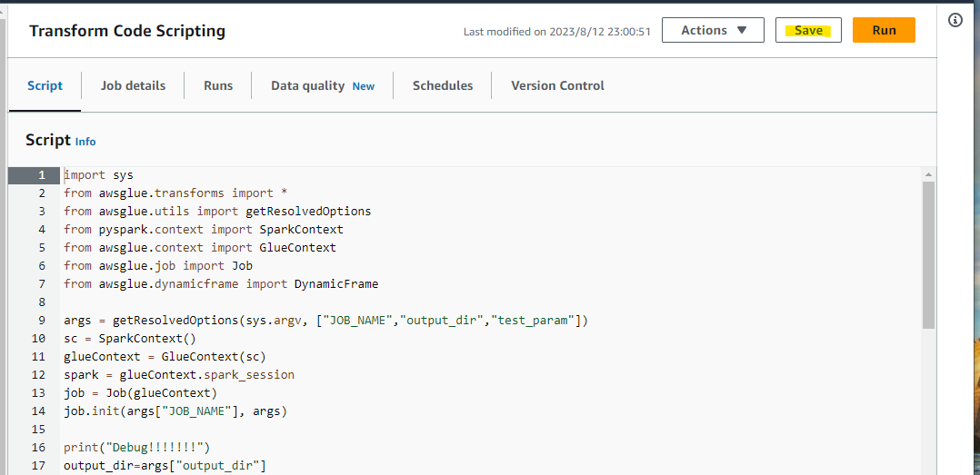The height and width of the screenshot is (475, 980).
Task: Switch to the Script tab
Action: [x=45, y=85]
